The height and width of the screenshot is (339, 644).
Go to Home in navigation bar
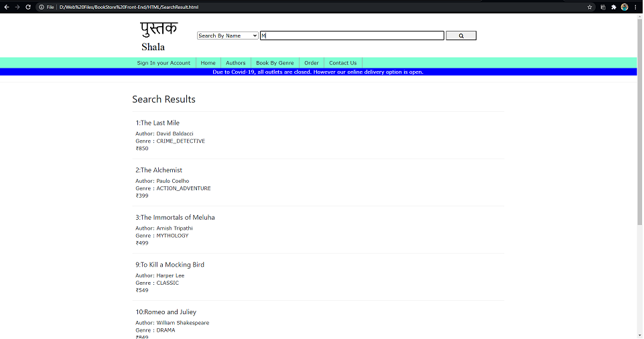[208, 63]
